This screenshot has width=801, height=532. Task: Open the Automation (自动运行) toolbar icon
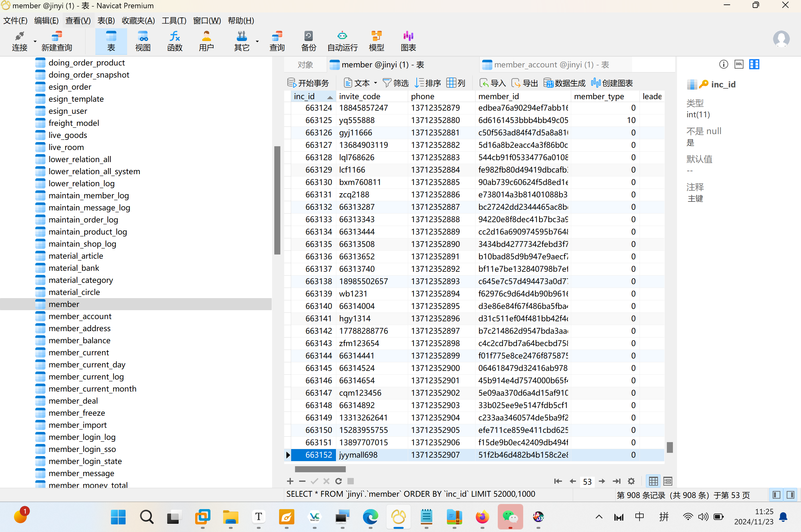[x=342, y=41]
